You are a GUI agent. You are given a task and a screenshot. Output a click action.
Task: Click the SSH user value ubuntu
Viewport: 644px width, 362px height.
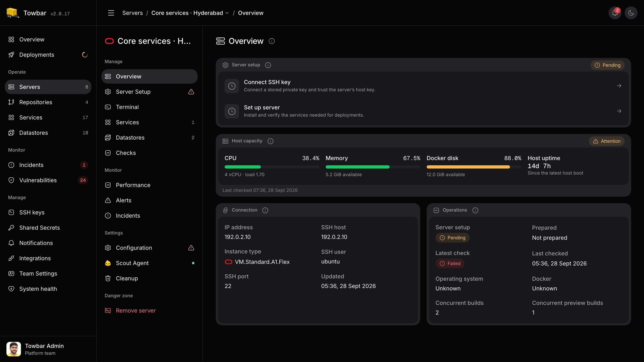click(330, 262)
